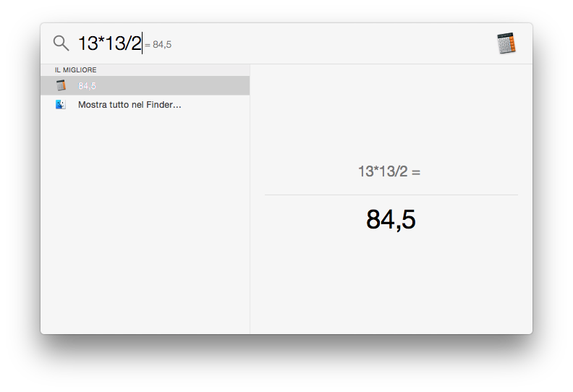This screenshot has height=392, width=573.
Task: Click blank preview area below the 84,5 result
Action: pos(391,289)
